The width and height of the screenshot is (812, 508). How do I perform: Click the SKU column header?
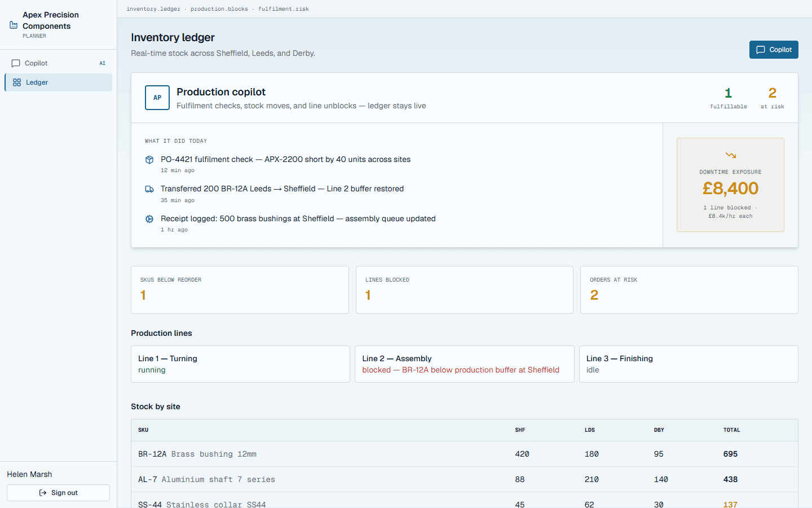pyautogui.click(x=143, y=430)
